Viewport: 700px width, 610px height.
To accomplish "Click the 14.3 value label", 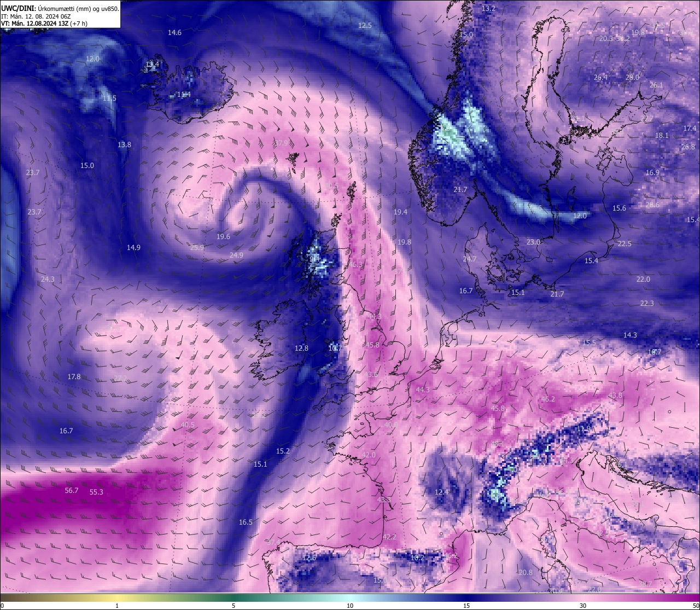I will point(630,335).
